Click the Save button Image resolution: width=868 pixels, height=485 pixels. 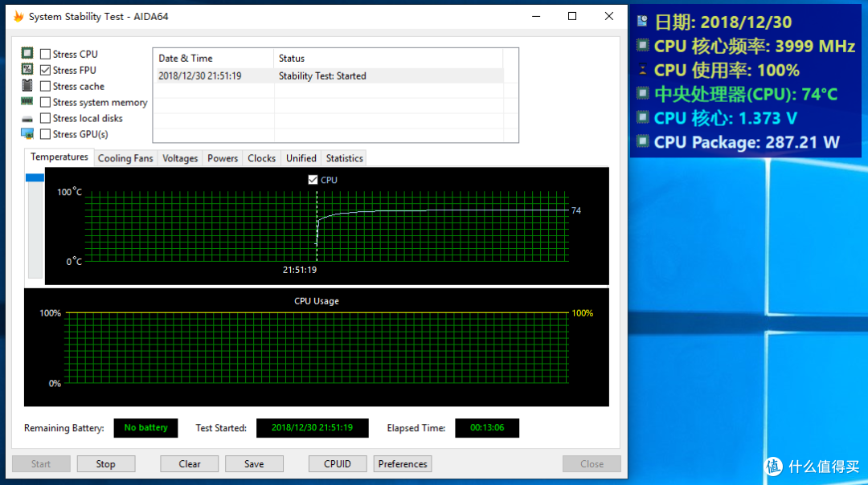click(254, 464)
